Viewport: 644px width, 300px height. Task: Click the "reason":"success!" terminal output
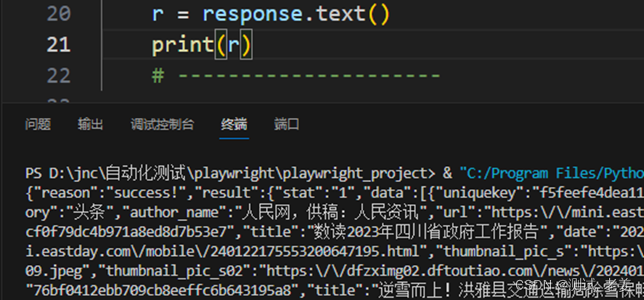pos(109,193)
